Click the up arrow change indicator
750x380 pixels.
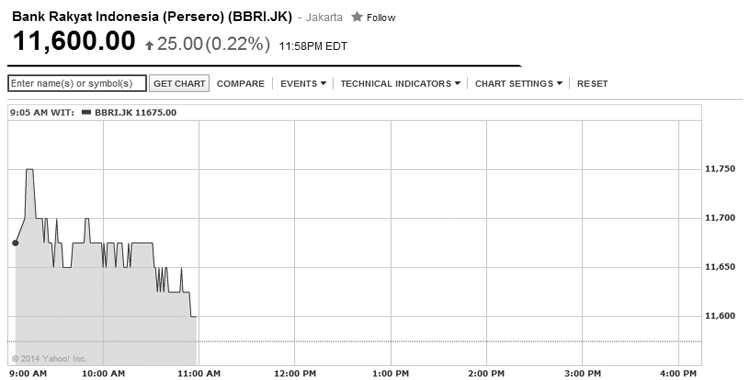tap(149, 45)
